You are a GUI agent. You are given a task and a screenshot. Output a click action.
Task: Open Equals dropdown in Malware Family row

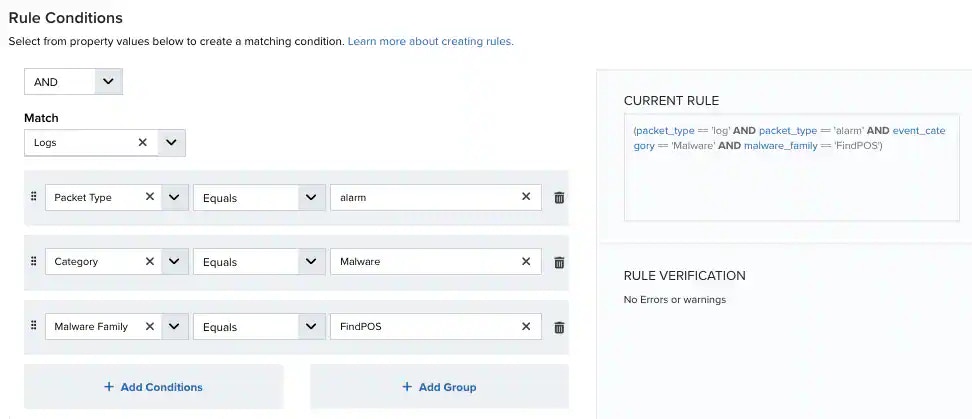click(x=258, y=327)
